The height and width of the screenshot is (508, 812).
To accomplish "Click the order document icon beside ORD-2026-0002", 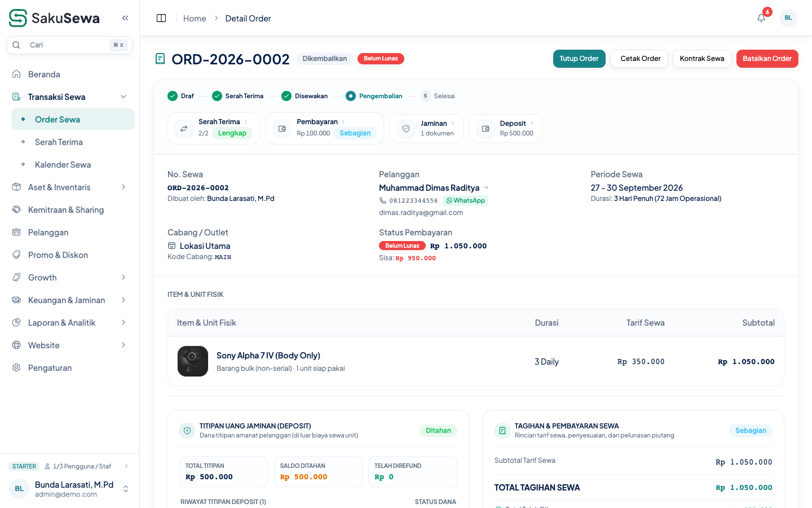I will (x=160, y=59).
